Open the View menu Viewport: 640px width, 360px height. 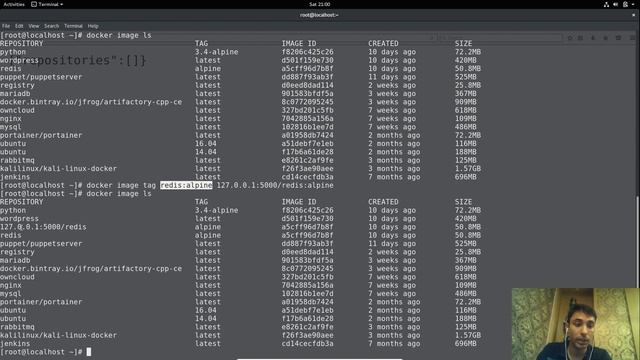[x=33, y=26]
